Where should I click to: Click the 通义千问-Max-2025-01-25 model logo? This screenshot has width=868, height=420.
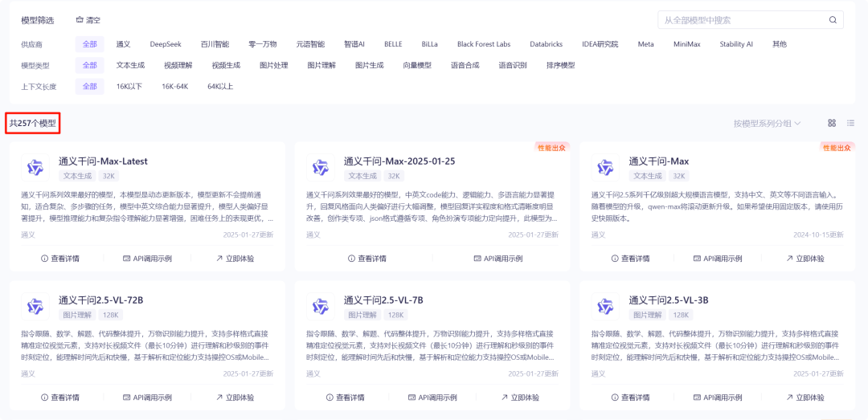point(321,167)
